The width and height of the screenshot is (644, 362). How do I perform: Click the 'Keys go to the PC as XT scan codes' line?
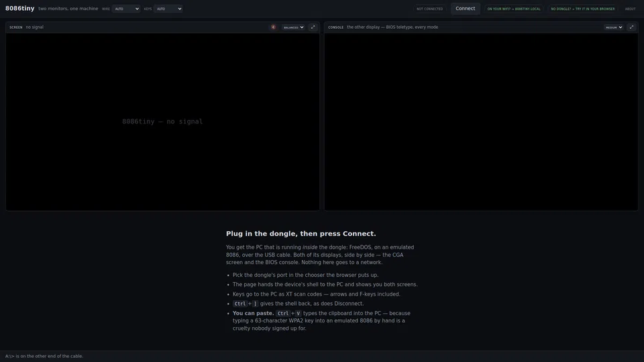coord(316,294)
